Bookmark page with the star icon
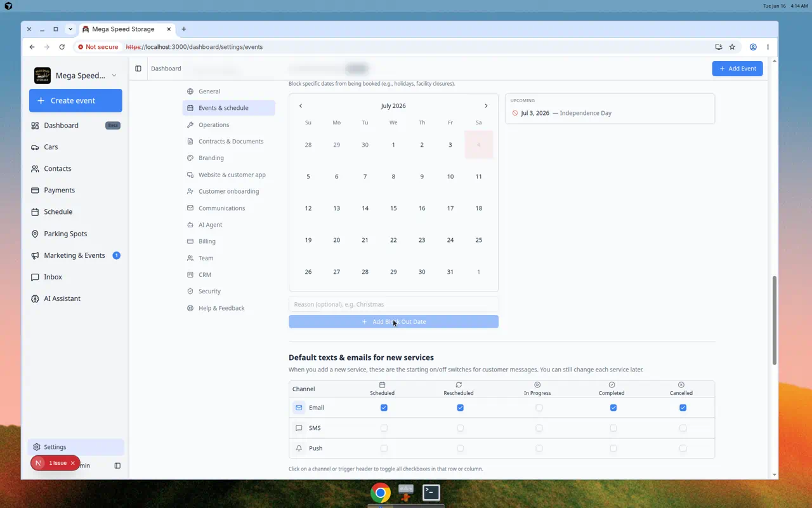812x508 pixels. pyautogui.click(x=732, y=47)
